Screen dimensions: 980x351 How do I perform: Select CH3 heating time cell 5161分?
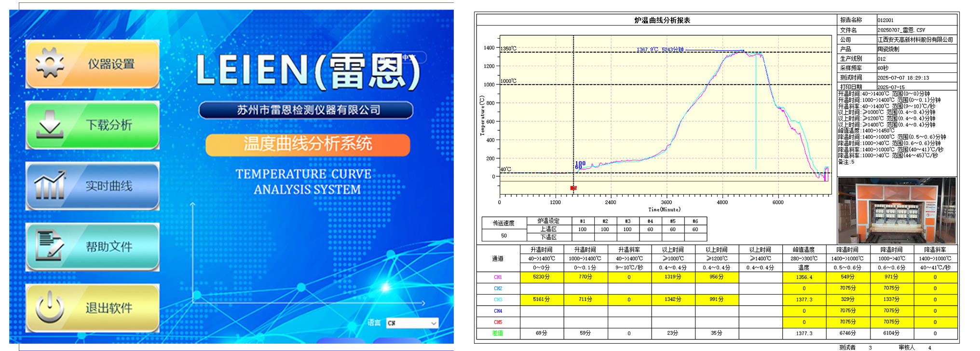[x=542, y=299]
